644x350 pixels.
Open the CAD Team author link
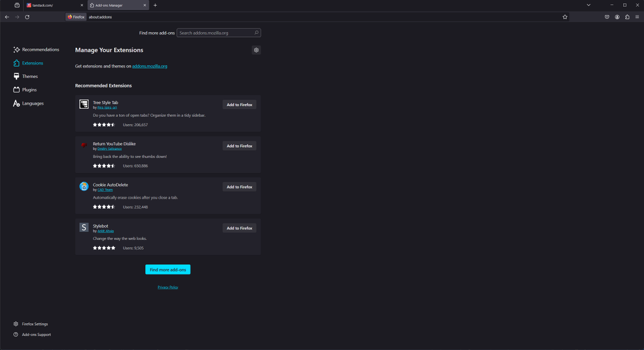pos(105,189)
